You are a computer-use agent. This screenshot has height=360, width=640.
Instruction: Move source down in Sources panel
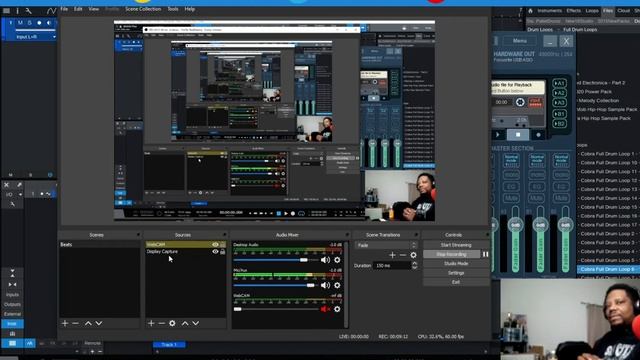196,323
